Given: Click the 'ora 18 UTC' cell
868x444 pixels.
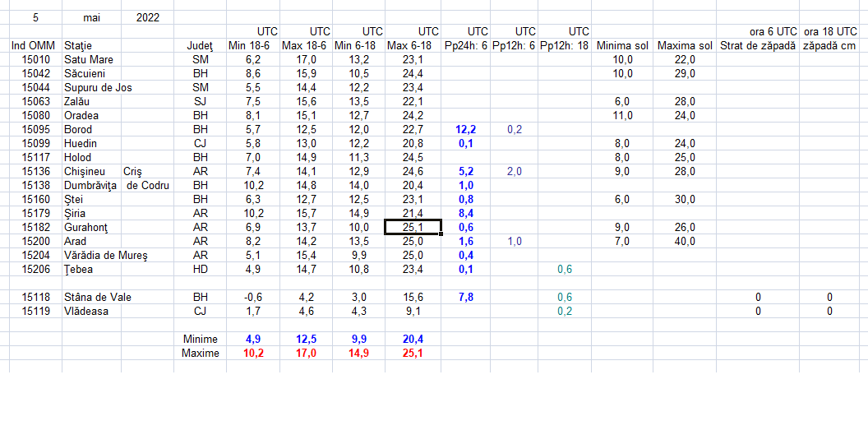Looking at the screenshot, I should 829,31.
